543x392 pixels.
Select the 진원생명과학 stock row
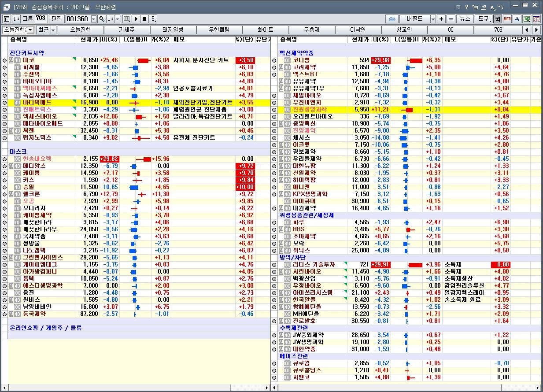click(x=406, y=110)
